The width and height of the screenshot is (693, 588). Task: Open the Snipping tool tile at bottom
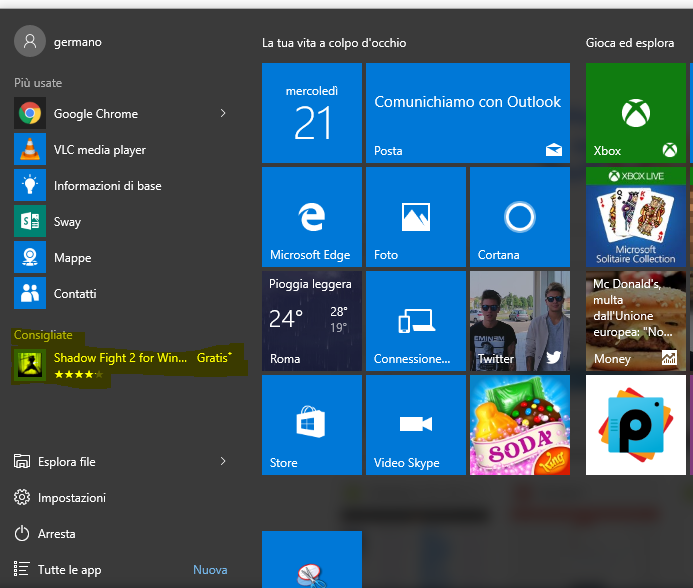click(x=312, y=560)
